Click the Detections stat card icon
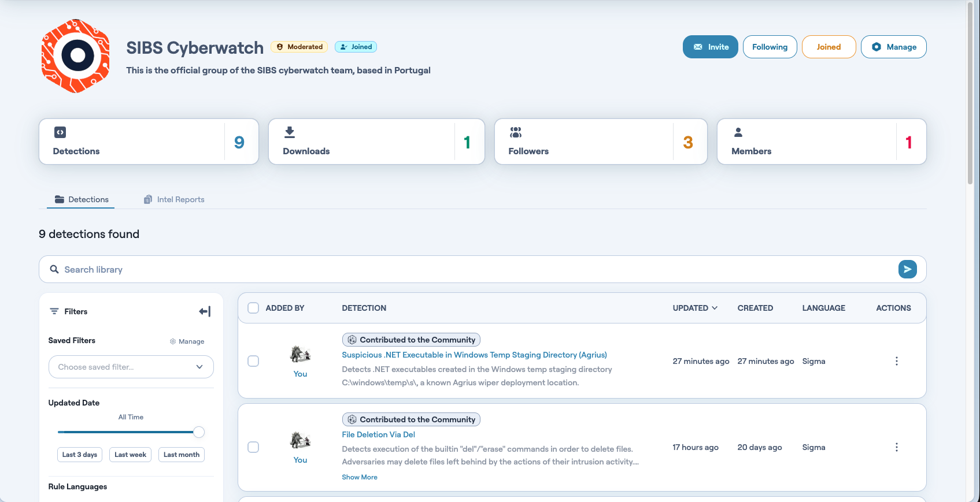 click(60, 132)
